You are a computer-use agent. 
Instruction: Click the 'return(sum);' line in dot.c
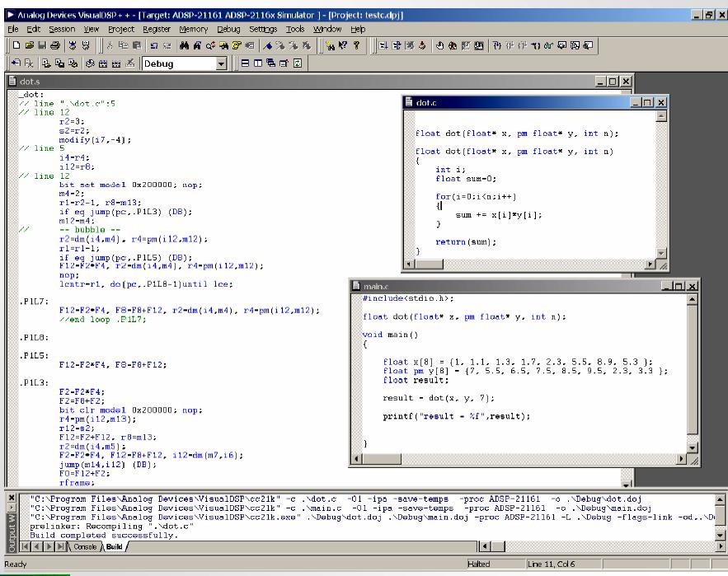466,241
